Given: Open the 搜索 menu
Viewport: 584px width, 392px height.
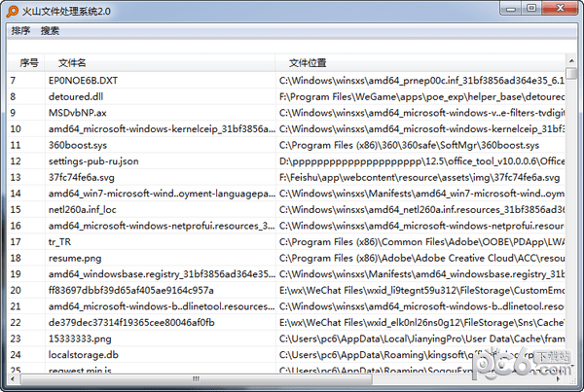Looking at the screenshot, I should (50, 31).
